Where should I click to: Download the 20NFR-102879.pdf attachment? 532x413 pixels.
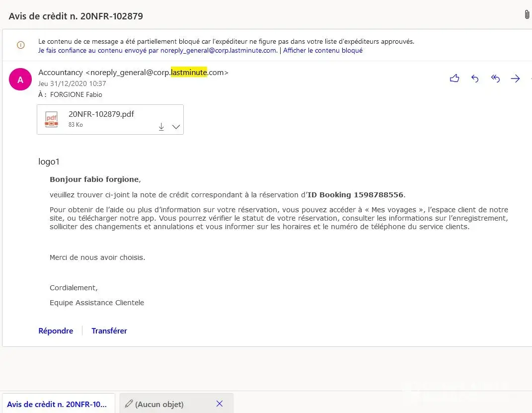pos(161,127)
